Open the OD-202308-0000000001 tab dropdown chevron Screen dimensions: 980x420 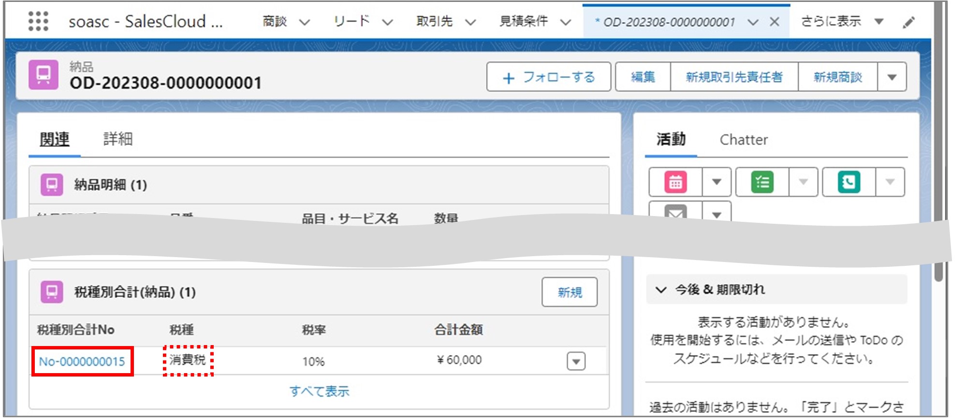753,22
